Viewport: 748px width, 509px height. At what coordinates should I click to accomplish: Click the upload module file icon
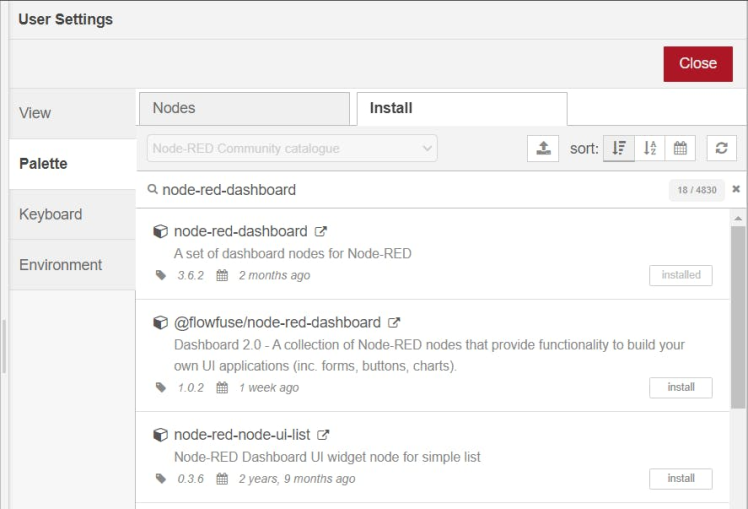point(542,148)
